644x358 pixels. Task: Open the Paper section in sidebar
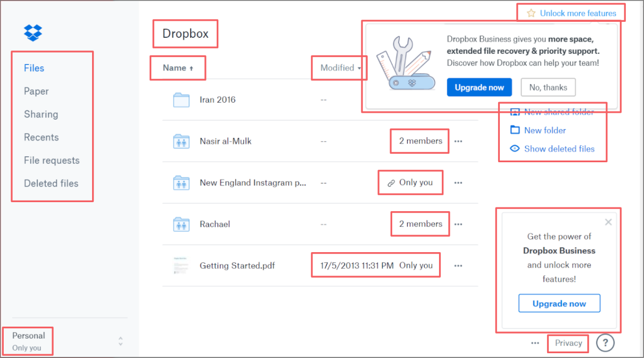click(x=36, y=91)
